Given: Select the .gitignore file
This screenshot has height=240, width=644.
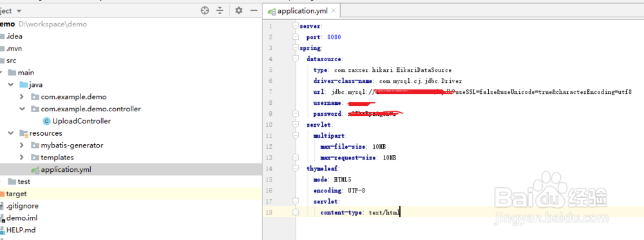Looking at the screenshot, I should click(x=22, y=206).
